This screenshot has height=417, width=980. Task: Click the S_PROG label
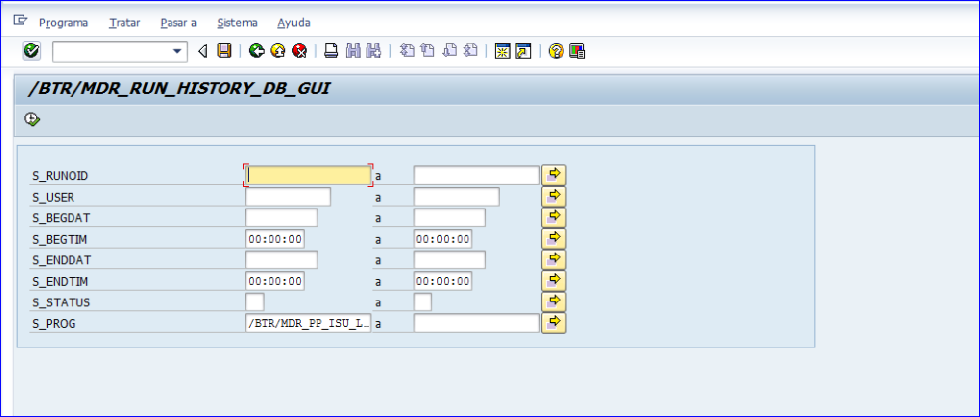point(54,324)
